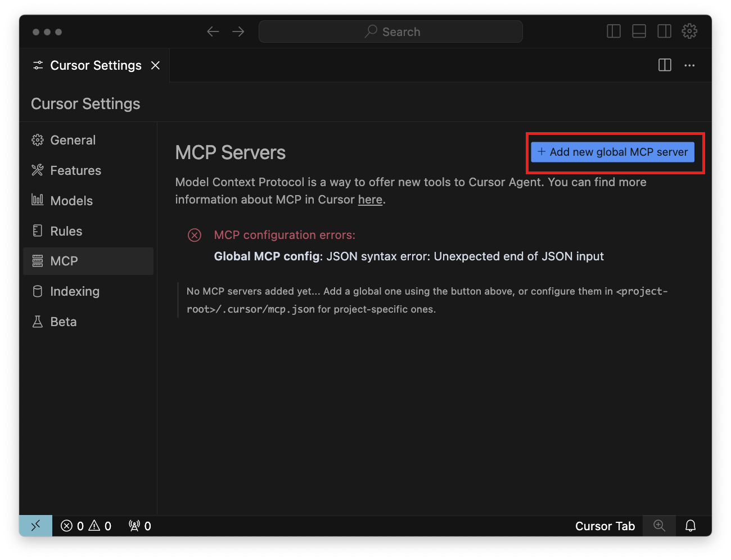Image resolution: width=731 pixels, height=560 pixels.
Task: Click the Cursor Tab zoom magnifier icon
Action: pos(659,526)
